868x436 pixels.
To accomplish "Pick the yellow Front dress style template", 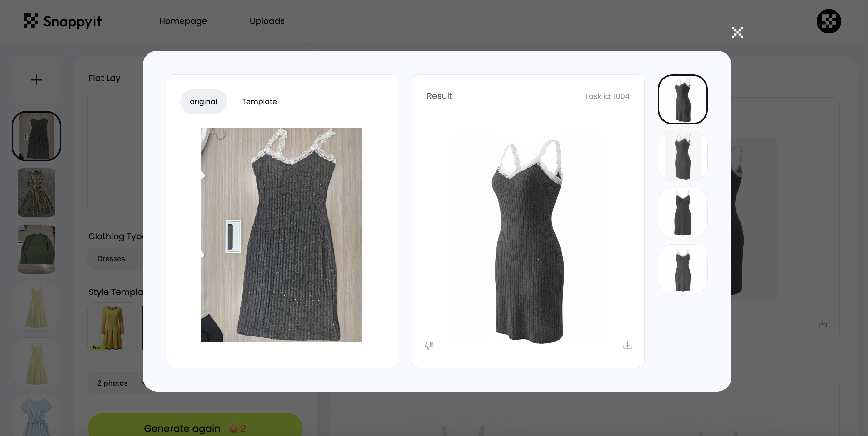I will pyautogui.click(x=112, y=327).
